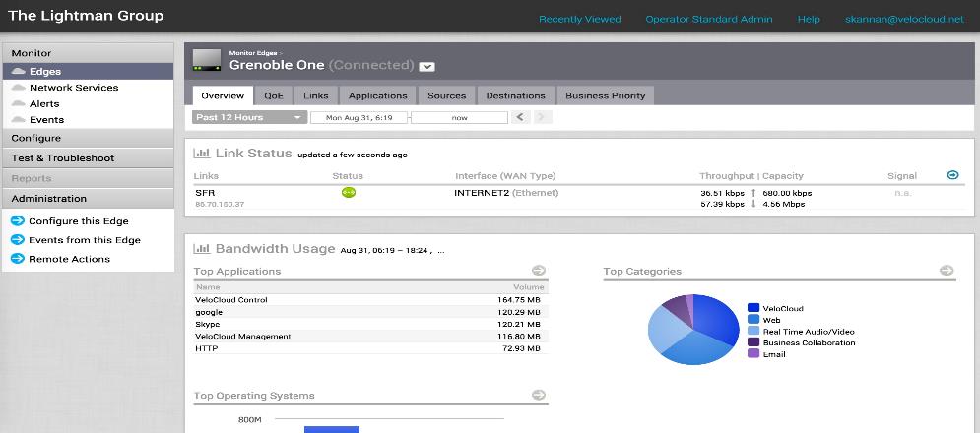The width and height of the screenshot is (980, 433).
Task: Click the Configure this Edge arrow icon
Action: [x=18, y=221]
